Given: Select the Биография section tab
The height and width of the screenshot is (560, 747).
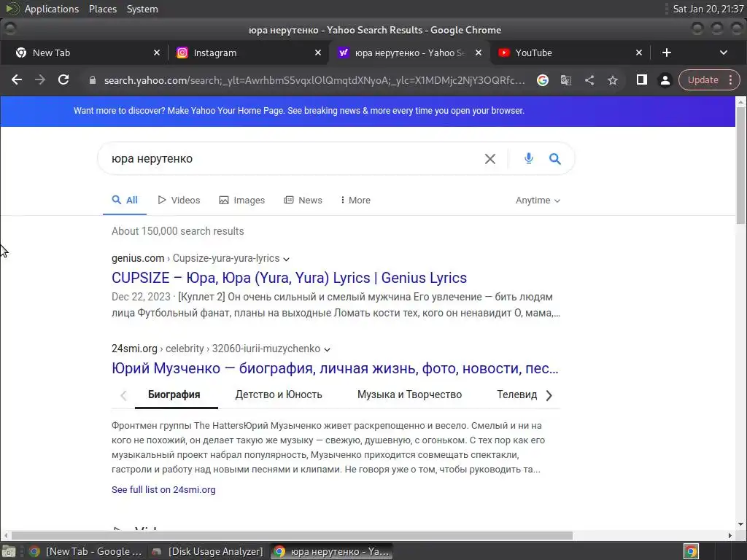Looking at the screenshot, I should pyautogui.click(x=174, y=394).
